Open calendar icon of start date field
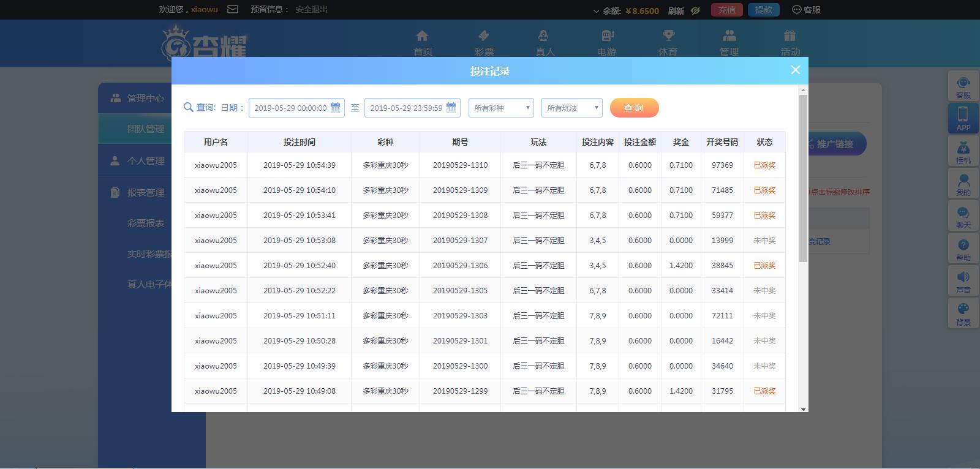980x469 pixels. click(x=335, y=107)
